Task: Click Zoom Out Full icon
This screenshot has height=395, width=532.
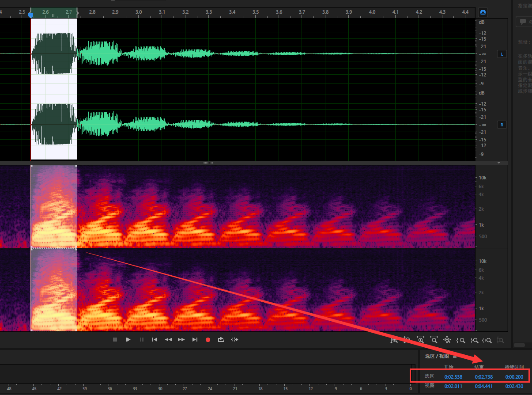Action: click(x=447, y=340)
